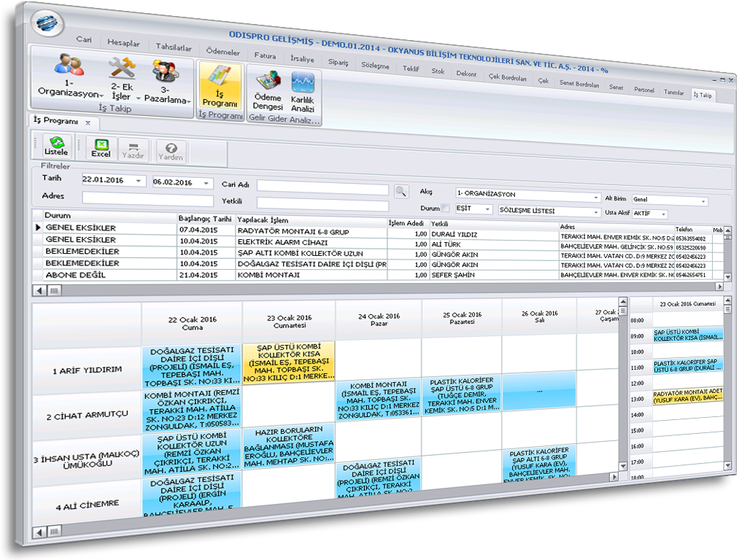Image resolution: width=747 pixels, height=560 pixels.
Task: Open the Sipariş ribbon tab
Action: point(338,63)
